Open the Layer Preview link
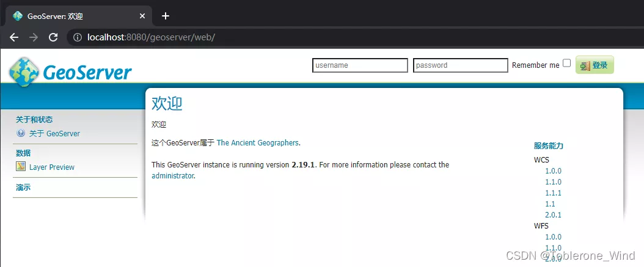This screenshot has width=644, height=267. click(x=52, y=167)
